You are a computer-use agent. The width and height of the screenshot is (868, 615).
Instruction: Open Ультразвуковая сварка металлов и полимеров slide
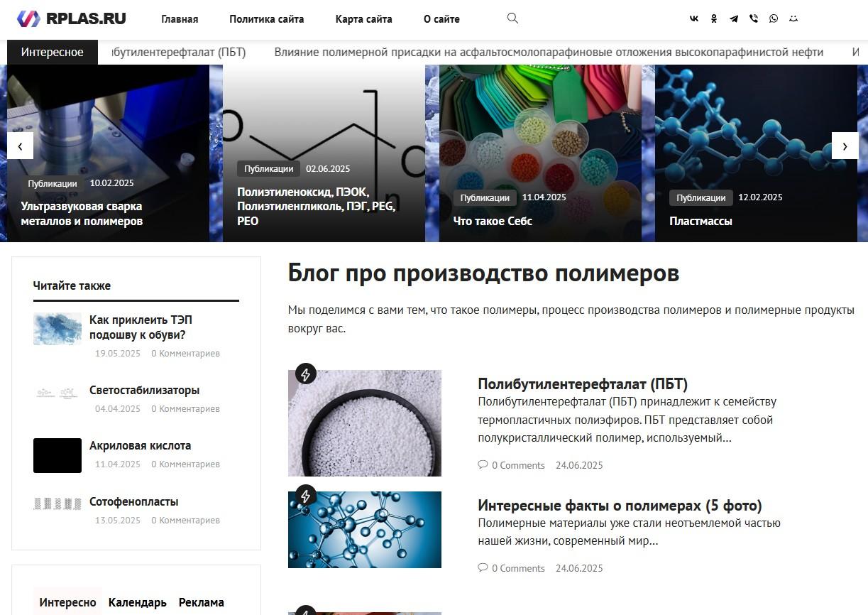coord(82,214)
